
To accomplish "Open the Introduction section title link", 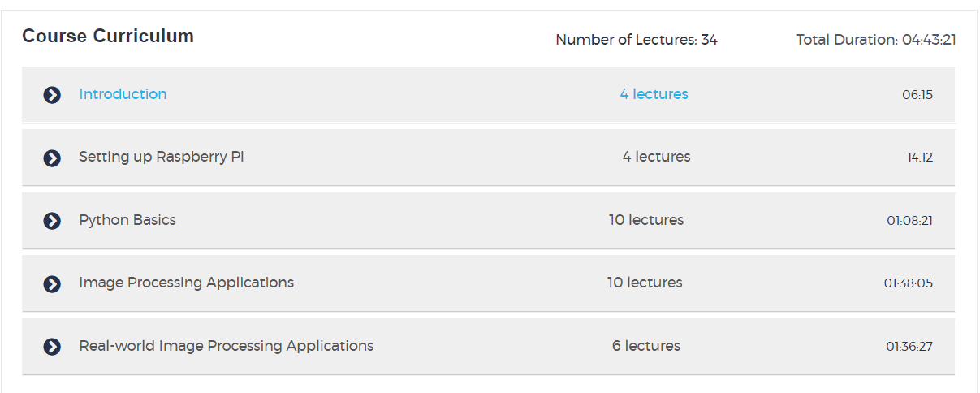I will (123, 94).
